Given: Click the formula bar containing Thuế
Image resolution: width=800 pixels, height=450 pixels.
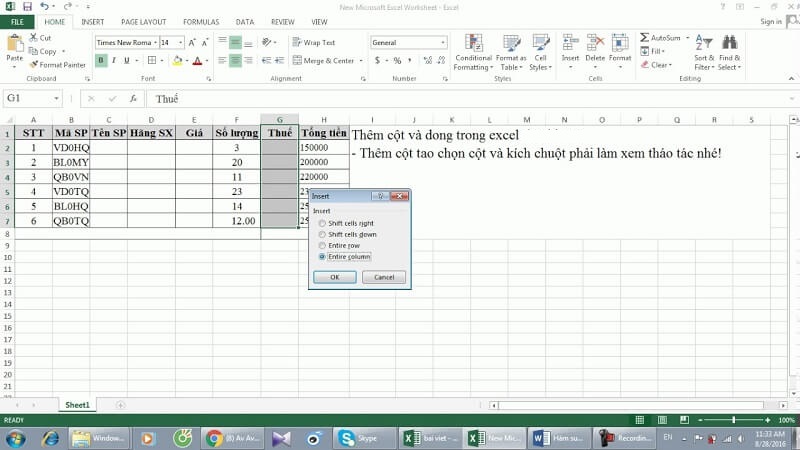Looking at the screenshot, I should click(x=469, y=98).
